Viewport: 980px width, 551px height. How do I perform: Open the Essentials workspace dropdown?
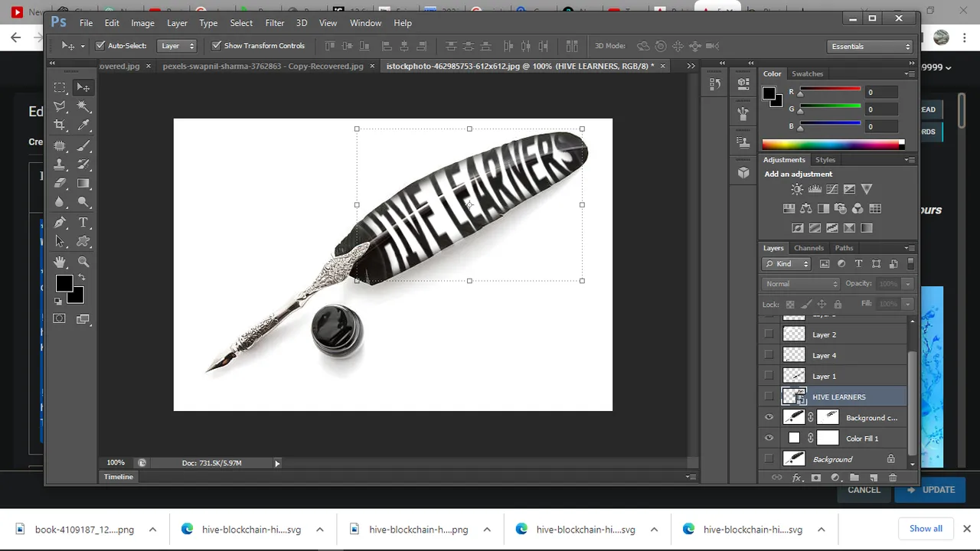(x=871, y=47)
